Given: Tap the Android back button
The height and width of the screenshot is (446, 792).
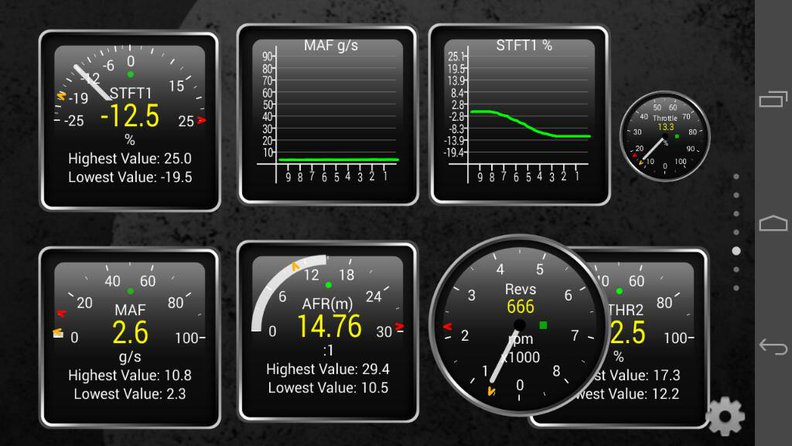Looking at the screenshot, I should (773, 347).
